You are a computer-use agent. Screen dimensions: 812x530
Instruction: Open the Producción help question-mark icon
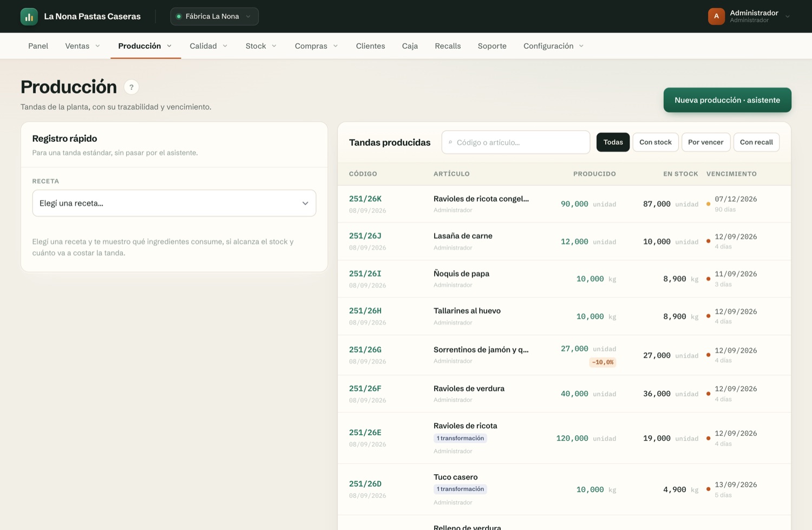(131, 87)
